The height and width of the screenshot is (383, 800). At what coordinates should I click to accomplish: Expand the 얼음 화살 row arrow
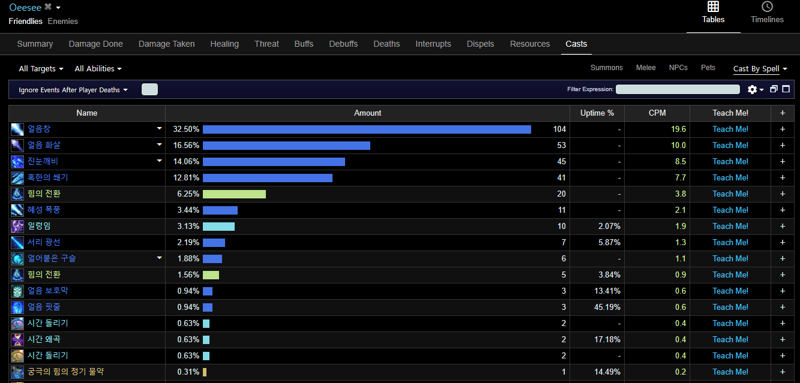click(x=159, y=145)
